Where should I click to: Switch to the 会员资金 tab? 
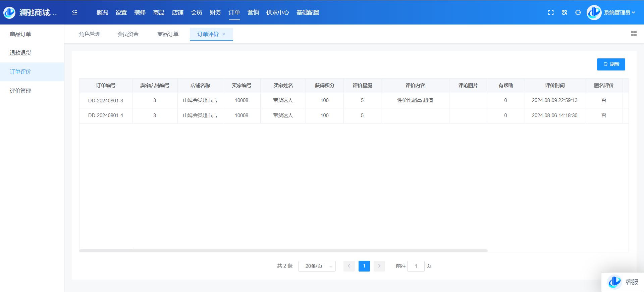coord(128,34)
